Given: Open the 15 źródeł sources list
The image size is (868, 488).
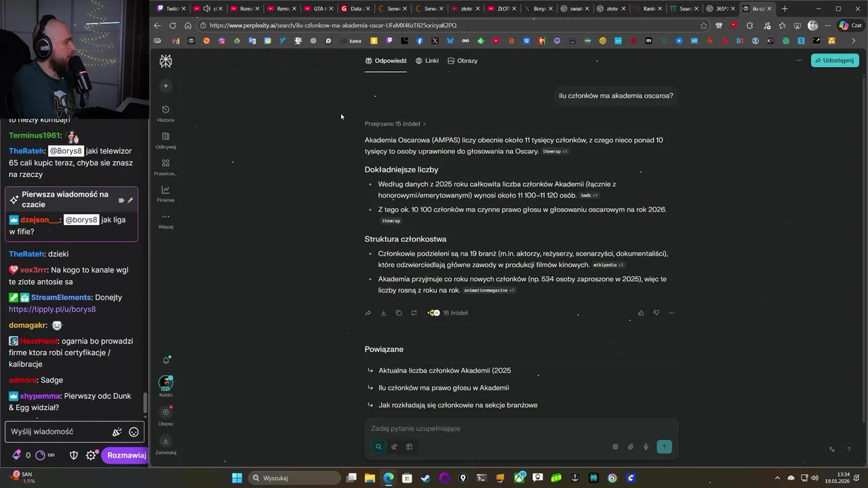Looking at the screenshot, I should click(448, 313).
